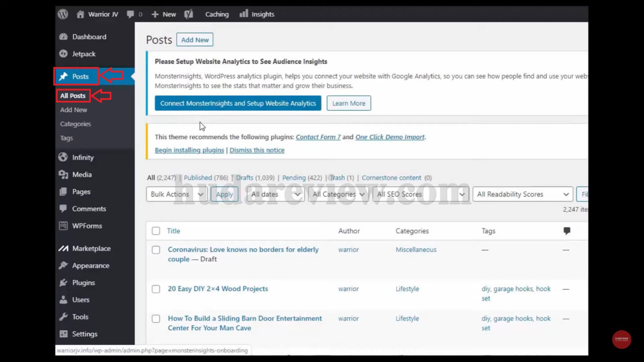Click the Categories column header

point(412,231)
